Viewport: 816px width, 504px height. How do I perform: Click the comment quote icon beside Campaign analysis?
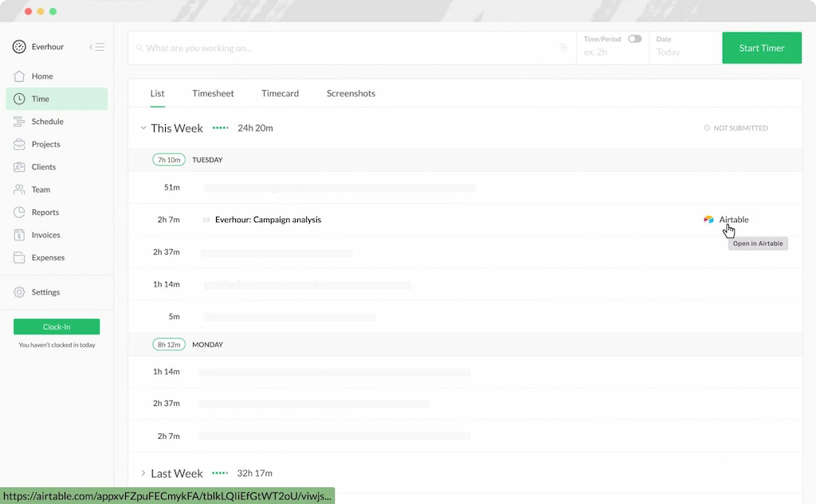pos(206,220)
